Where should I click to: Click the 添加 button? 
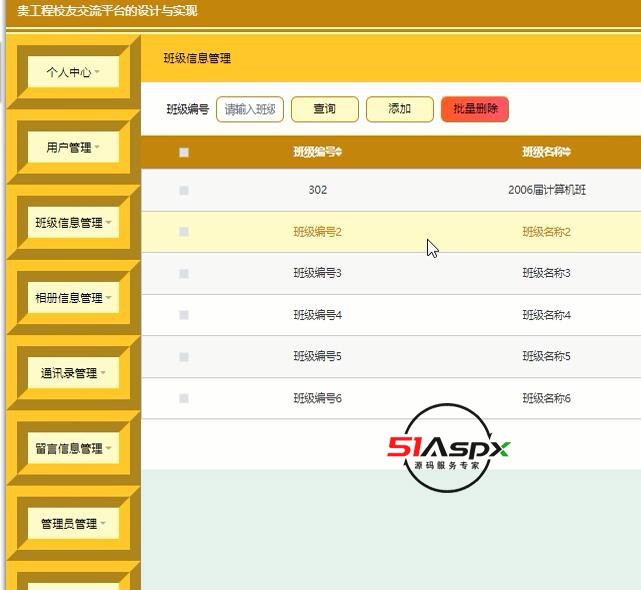[x=400, y=109]
